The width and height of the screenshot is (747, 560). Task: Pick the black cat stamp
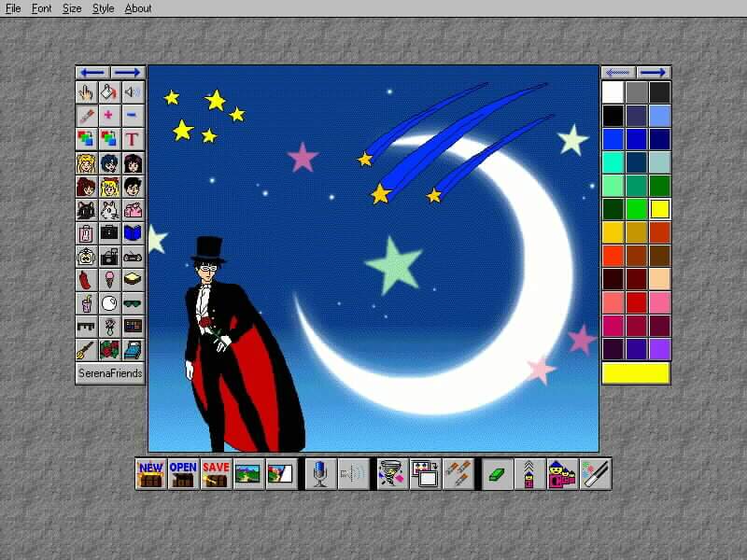pos(86,210)
